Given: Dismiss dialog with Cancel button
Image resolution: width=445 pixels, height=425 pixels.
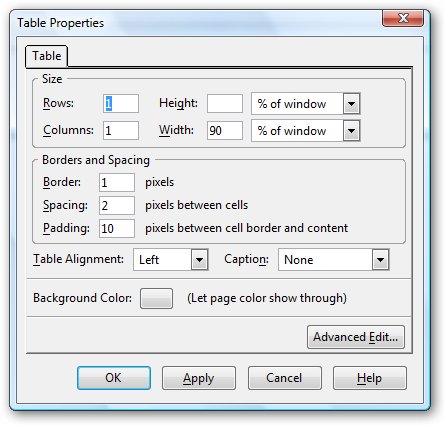Looking at the screenshot, I should pyautogui.click(x=284, y=378).
